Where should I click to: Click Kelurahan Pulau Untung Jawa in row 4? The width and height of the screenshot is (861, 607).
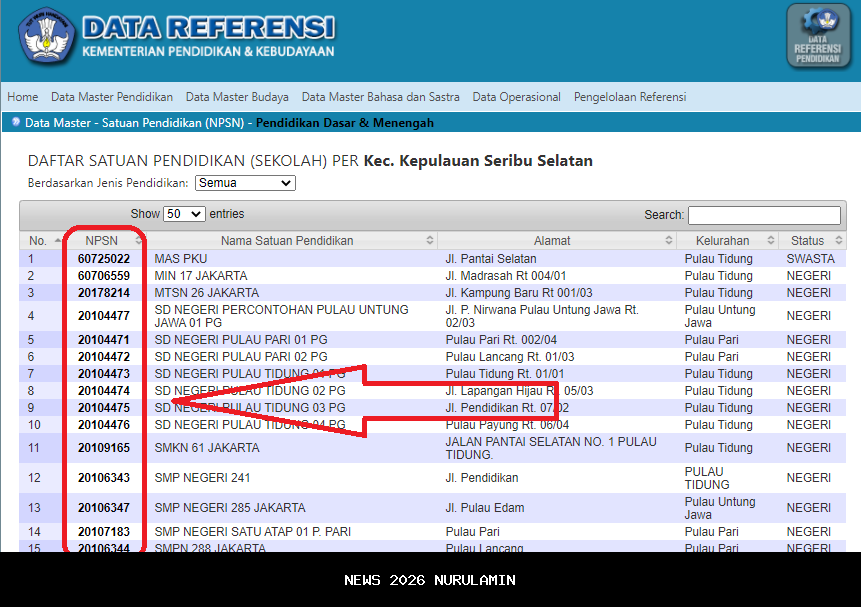720,316
